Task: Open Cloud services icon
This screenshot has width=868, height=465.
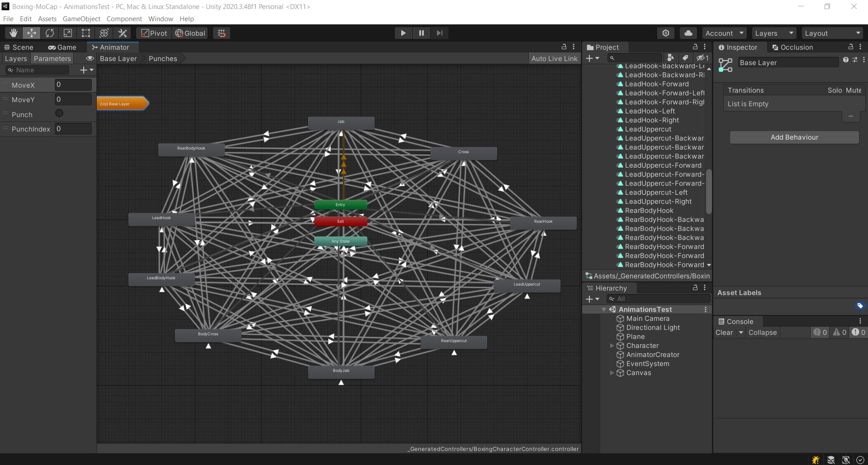Action: (x=688, y=33)
